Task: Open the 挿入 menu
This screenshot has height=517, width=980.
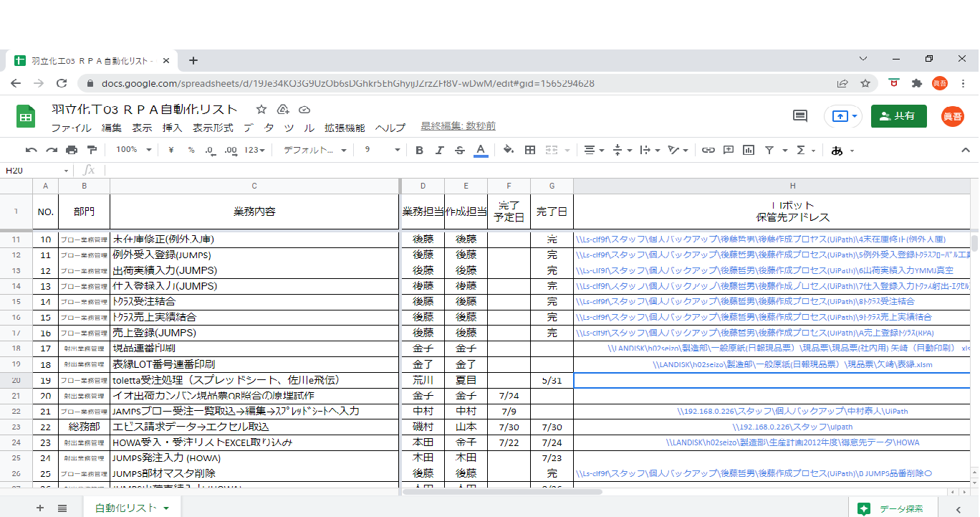Action: tap(173, 128)
